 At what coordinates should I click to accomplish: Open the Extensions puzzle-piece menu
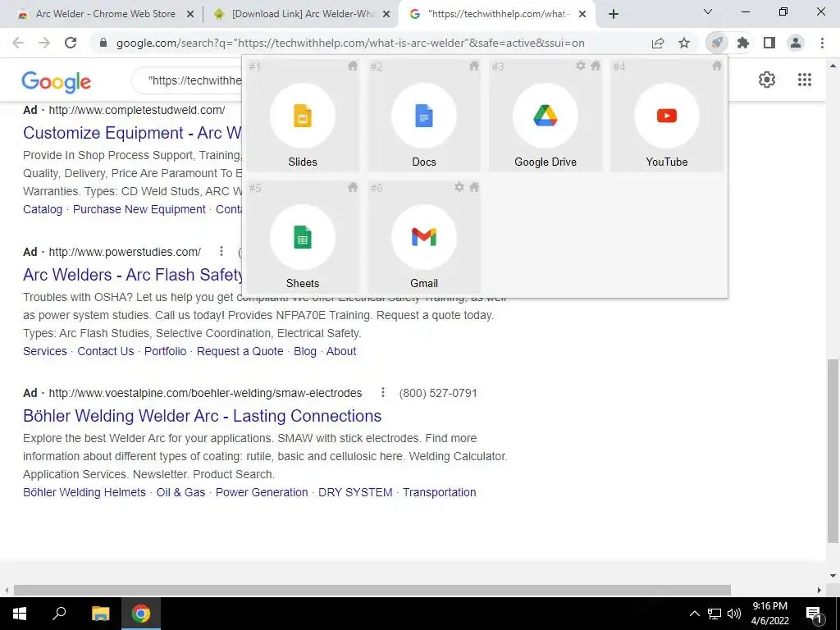[x=743, y=43]
